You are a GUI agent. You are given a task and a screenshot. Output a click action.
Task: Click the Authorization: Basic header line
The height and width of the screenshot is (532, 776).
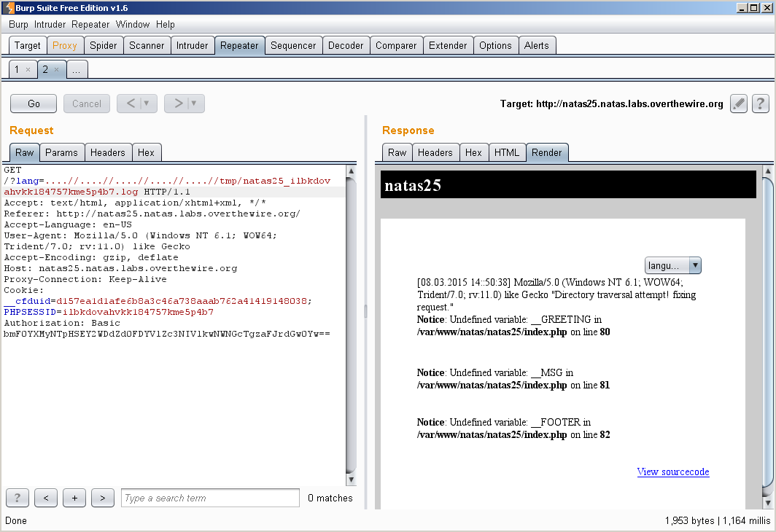62,323
